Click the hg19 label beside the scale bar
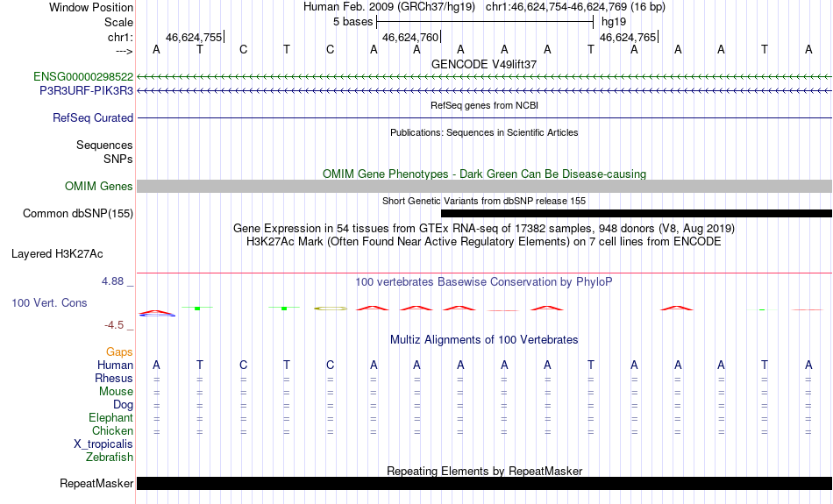The width and height of the screenshot is (833, 504). 614,22
